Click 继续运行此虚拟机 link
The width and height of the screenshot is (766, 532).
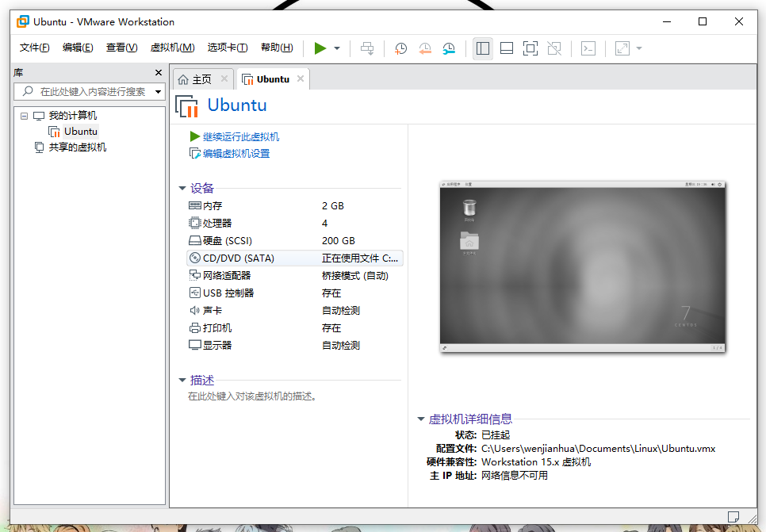241,137
